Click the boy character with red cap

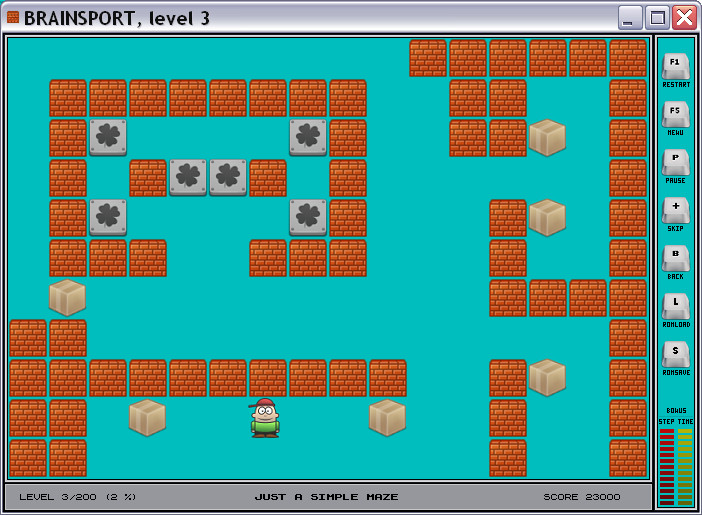[x=265, y=418]
